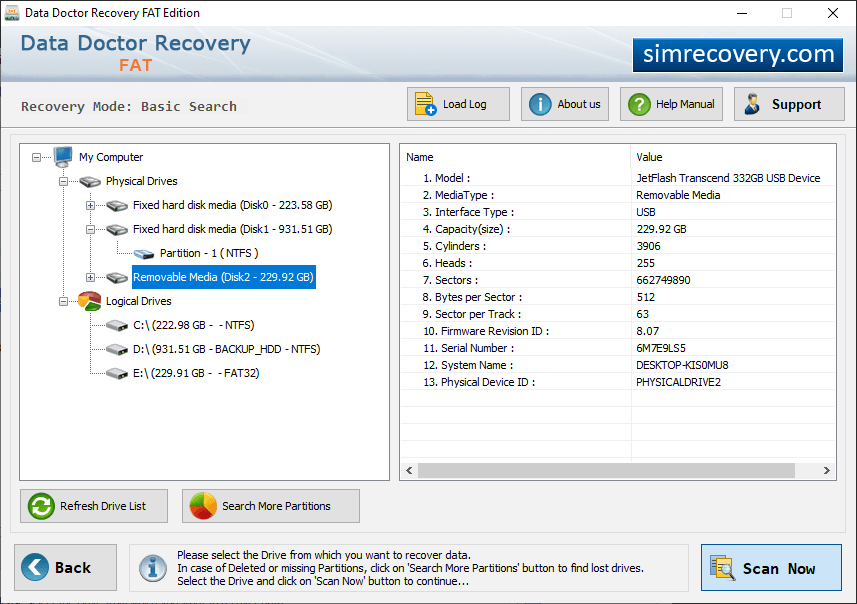
Task: Click the PHYSICALDRIVE2 value
Action: pyautogui.click(x=678, y=382)
